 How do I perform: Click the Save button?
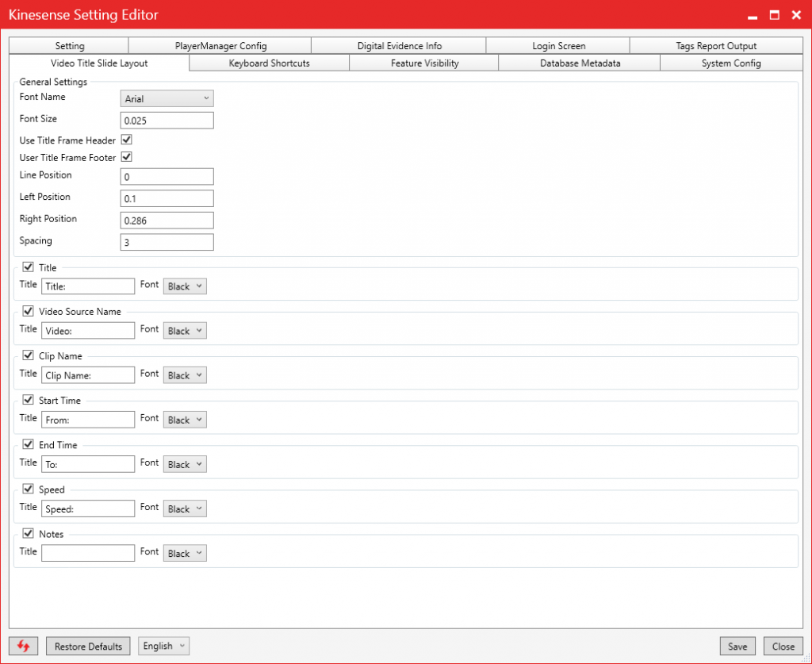pos(737,646)
